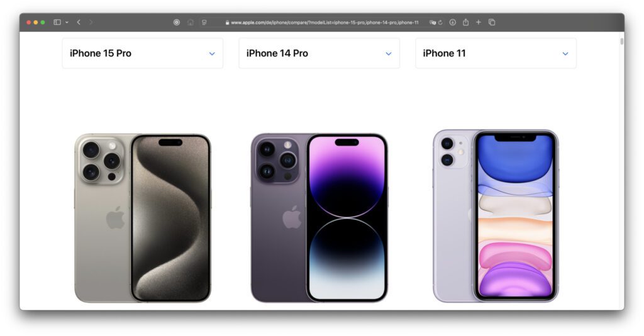Click the home icon in toolbar
Viewport: 644px width, 336px height.
point(191,22)
